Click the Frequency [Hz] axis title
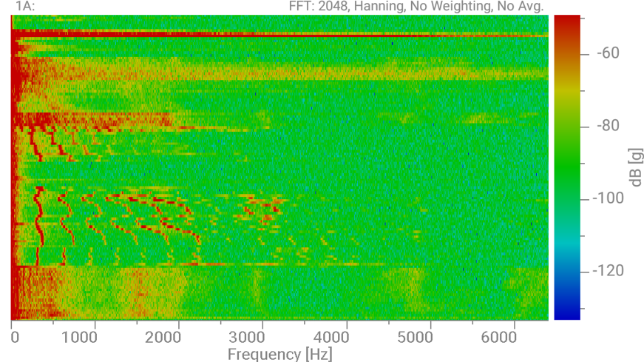The width and height of the screenshot is (644, 362). click(x=279, y=354)
